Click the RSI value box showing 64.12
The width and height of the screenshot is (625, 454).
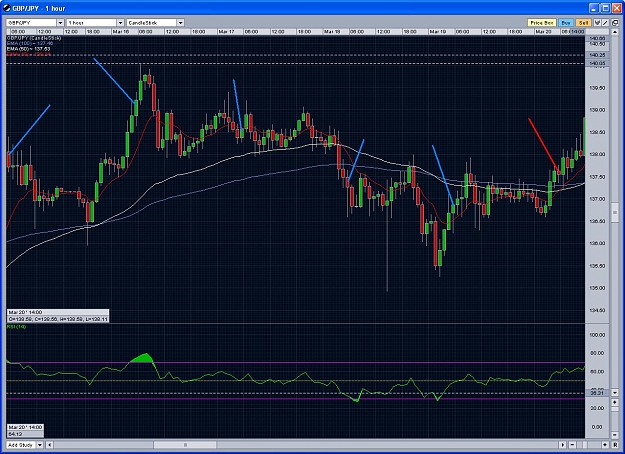point(25,430)
